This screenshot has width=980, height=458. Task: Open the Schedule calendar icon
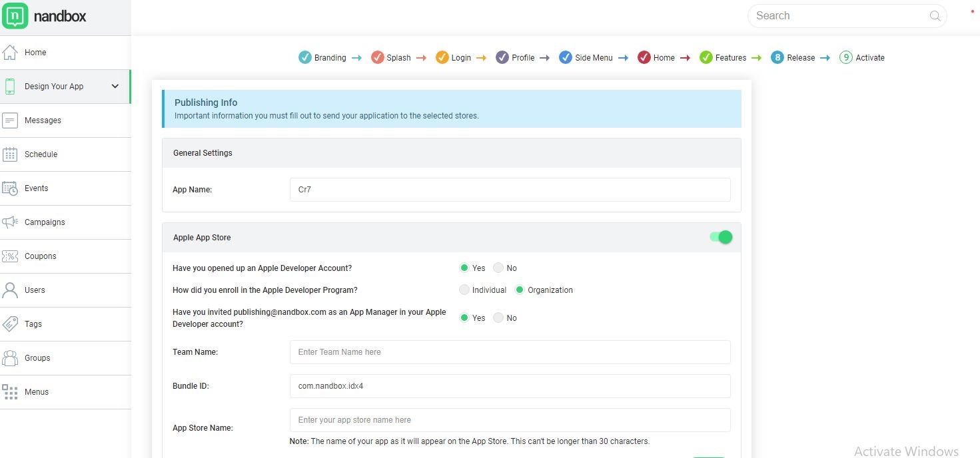click(x=10, y=154)
